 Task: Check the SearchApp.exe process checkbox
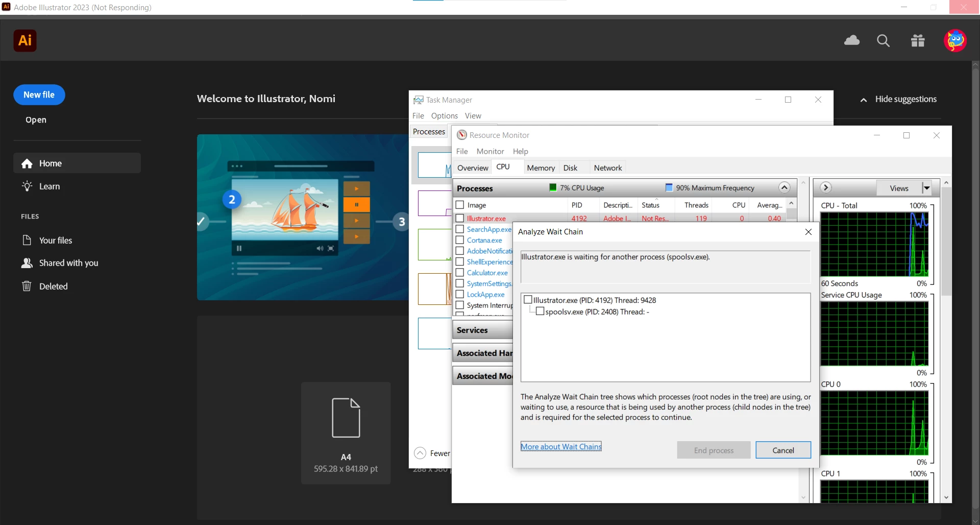tap(460, 229)
